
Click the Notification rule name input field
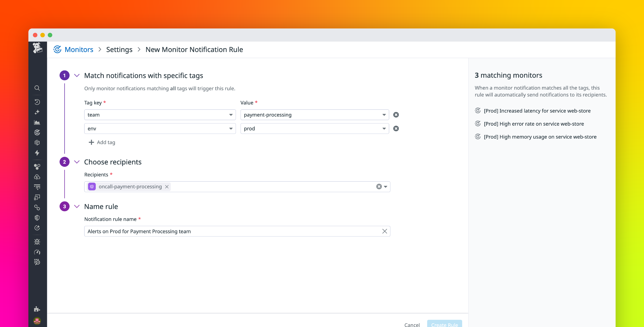tap(225, 231)
